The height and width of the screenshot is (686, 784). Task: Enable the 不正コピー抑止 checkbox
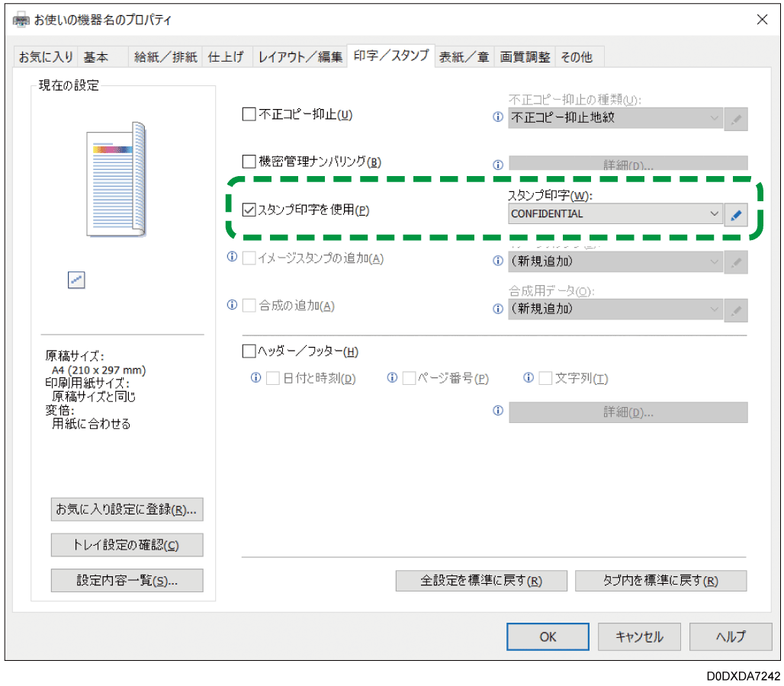click(248, 114)
